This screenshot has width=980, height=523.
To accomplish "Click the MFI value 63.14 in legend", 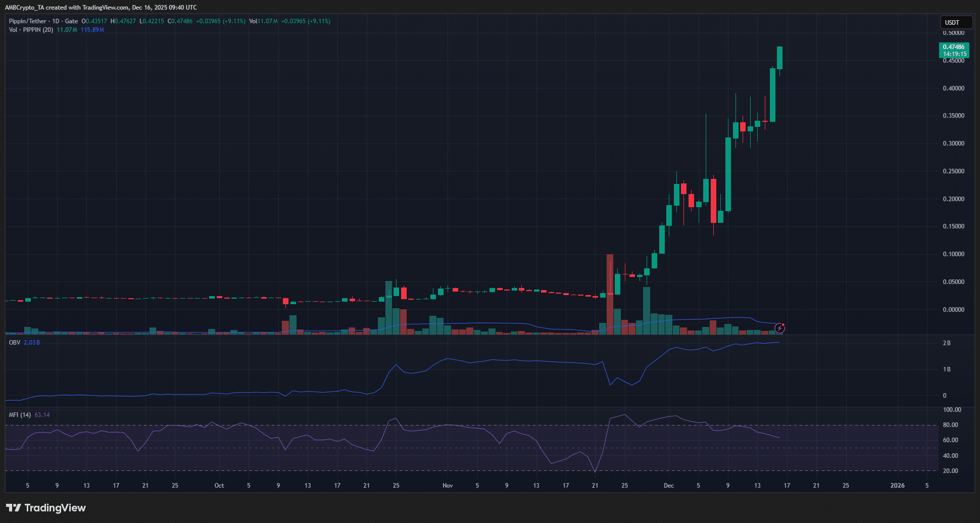I will coord(42,415).
